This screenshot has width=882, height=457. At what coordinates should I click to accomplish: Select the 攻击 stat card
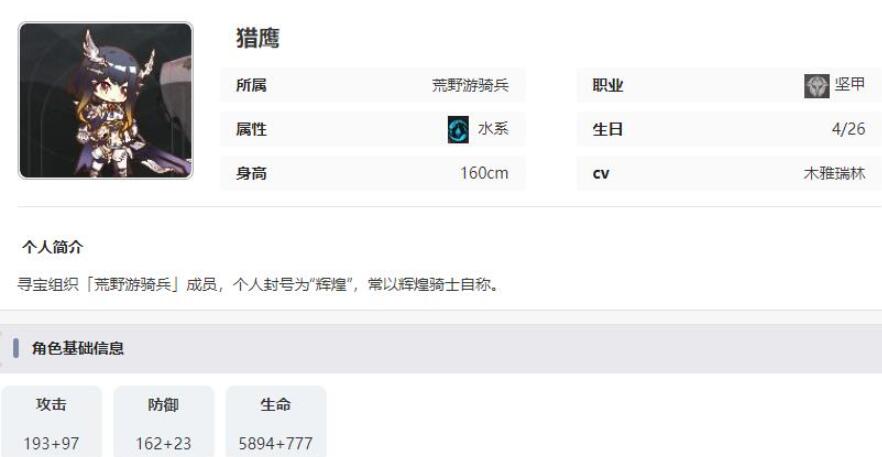(x=51, y=422)
